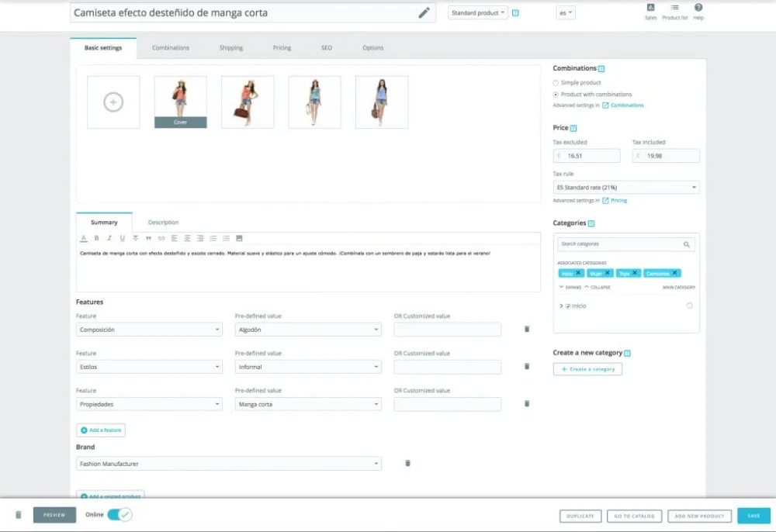Align text right in summary editor
Viewport: 776px width, 532px height.
200,238
